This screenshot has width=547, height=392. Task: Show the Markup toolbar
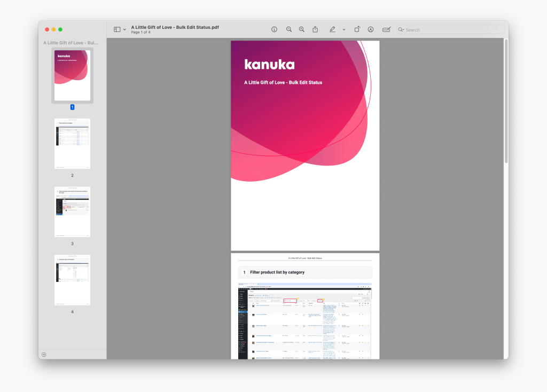click(371, 30)
